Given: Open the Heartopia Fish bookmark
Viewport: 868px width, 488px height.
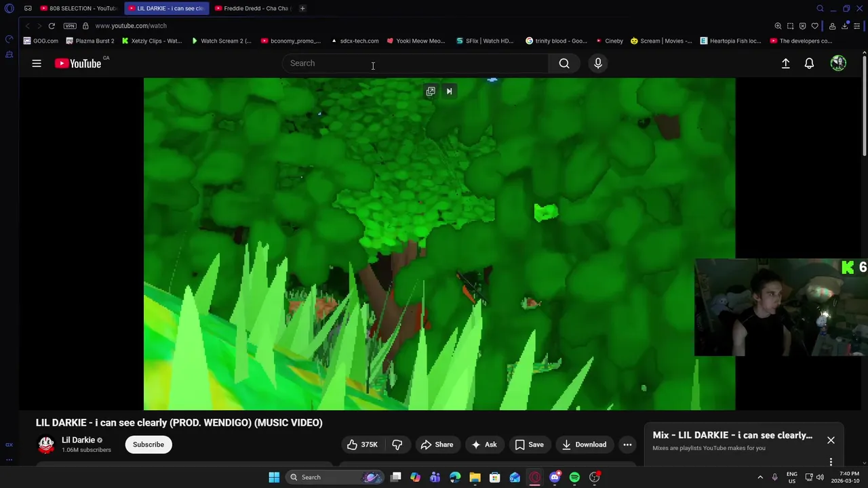Looking at the screenshot, I should click(x=730, y=41).
